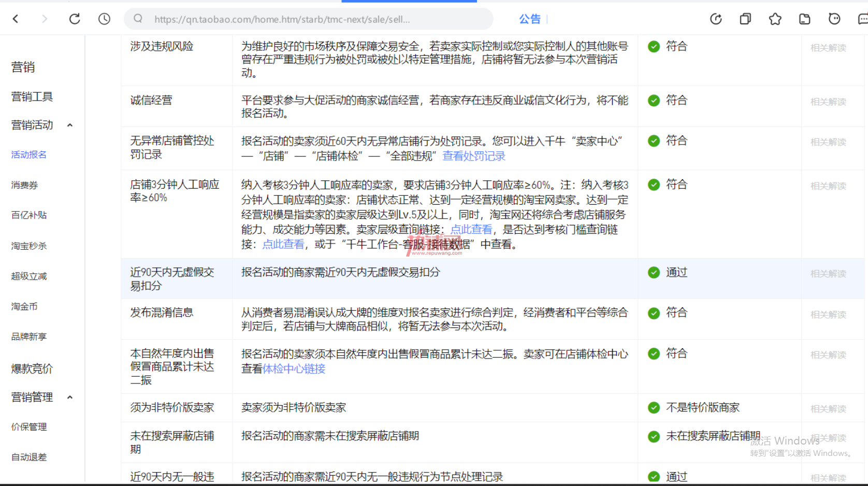Click the browser forward arrow icon
The width and height of the screenshot is (868, 486).
45,19
